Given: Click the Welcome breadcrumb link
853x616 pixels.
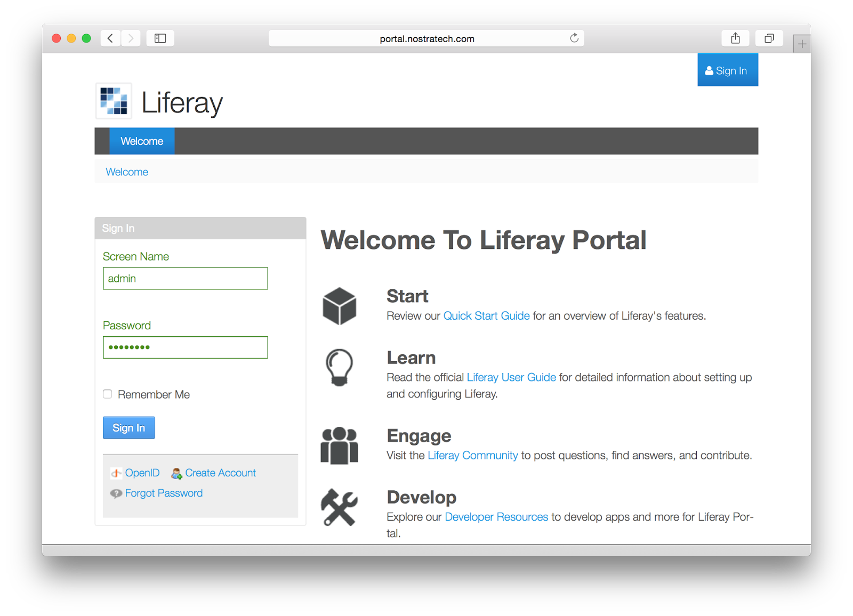Looking at the screenshot, I should point(126,172).
